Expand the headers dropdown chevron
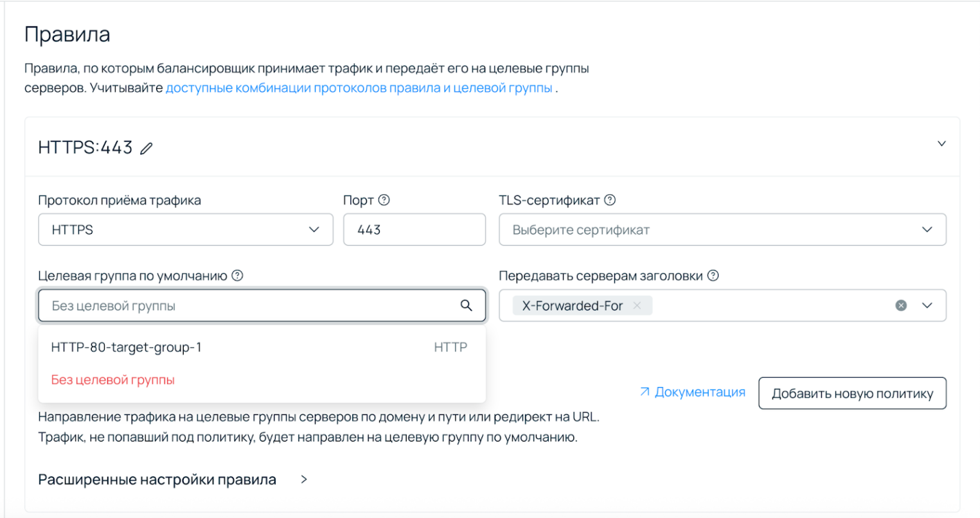 928,305
